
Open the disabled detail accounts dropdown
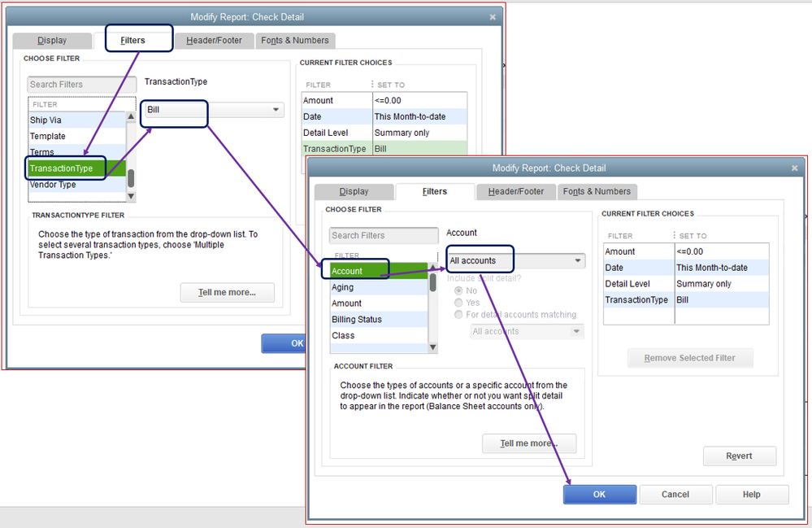click(x=528, y=332)
